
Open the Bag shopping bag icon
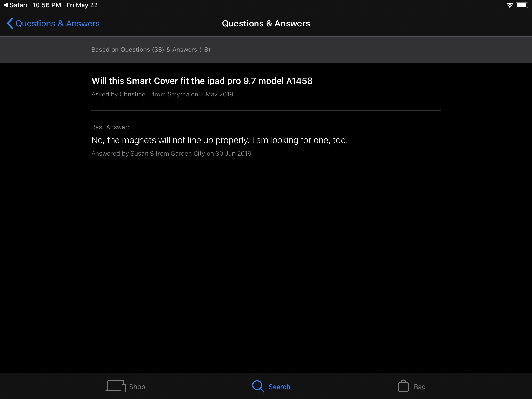(x=403, y=386)
